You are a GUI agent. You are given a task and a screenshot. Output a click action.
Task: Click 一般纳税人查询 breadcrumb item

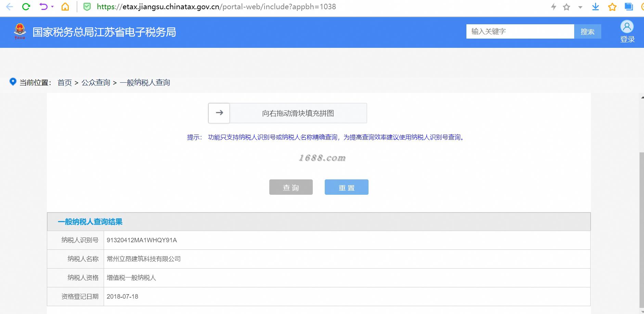pos(145,83)
